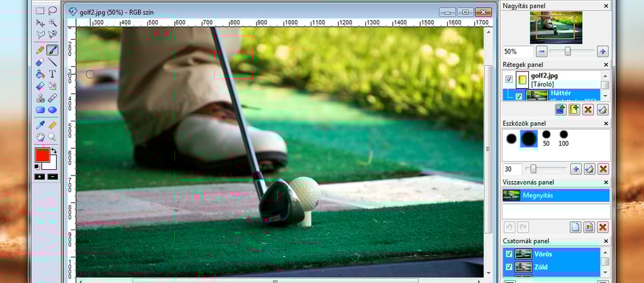This screenshot has width=644, height=283.
Task: Delete layer using Rétegek panel X button
Action: (588, 110)
